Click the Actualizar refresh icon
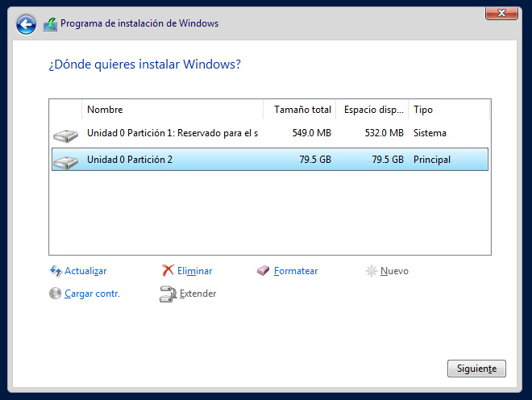 (56, 271)
